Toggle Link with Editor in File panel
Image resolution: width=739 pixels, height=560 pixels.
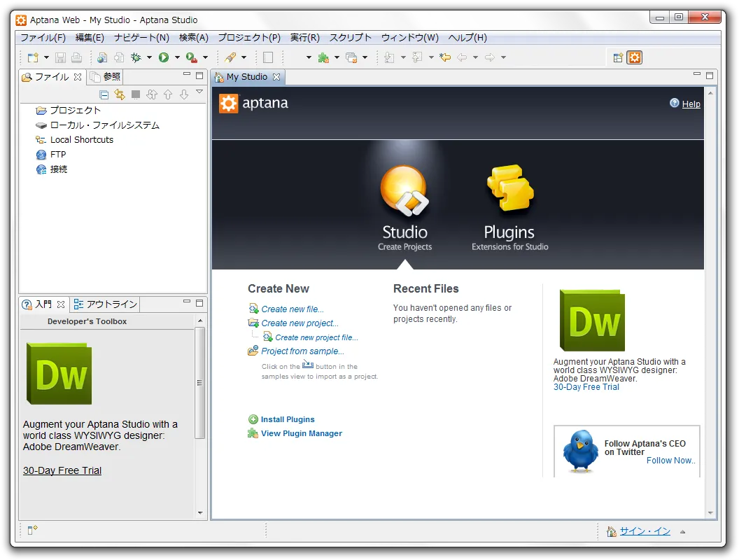point(120,94)
